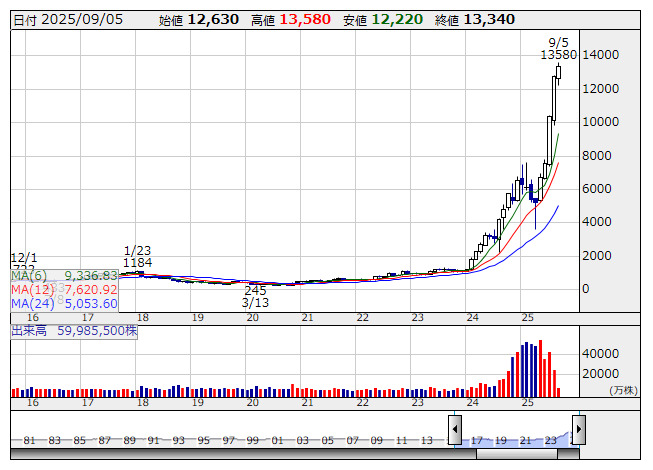Image resolution: width=653 pixels, height=470 pixels.
Task: Click the MA(6) value 9,336.83
Action: coord(91,276)
